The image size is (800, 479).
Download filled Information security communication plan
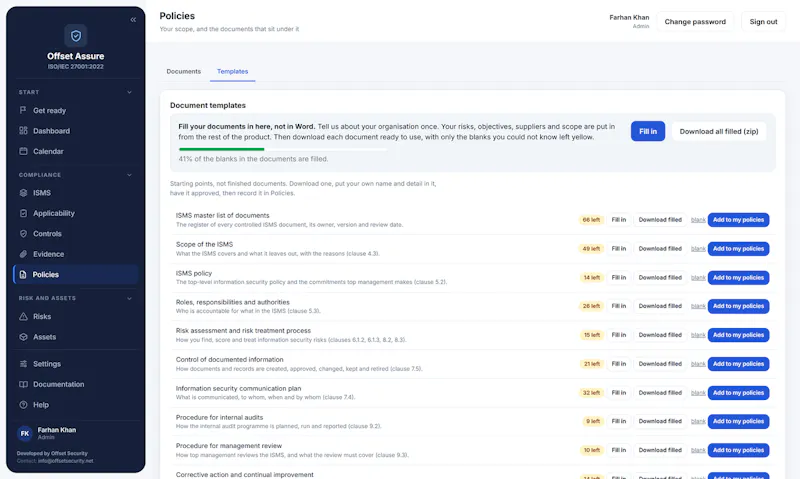click(x=660, y=393)
